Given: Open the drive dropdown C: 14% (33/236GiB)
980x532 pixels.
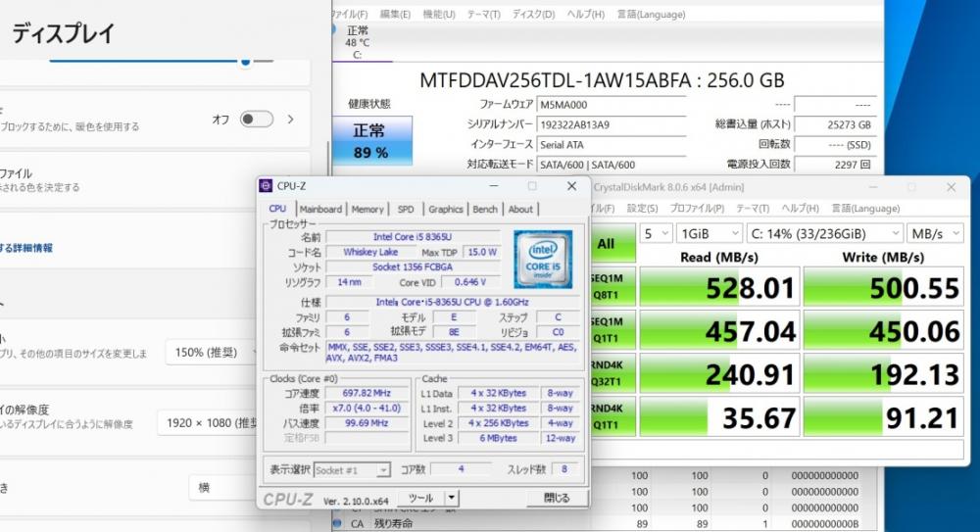Looking at the screenshot, I should 824,233.
